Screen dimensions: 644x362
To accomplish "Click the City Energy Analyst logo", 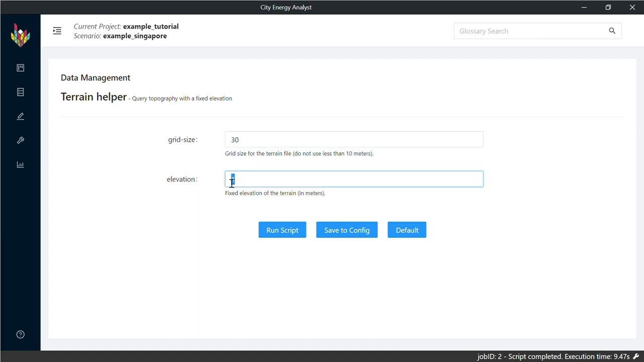I will (x=21, y=35).
